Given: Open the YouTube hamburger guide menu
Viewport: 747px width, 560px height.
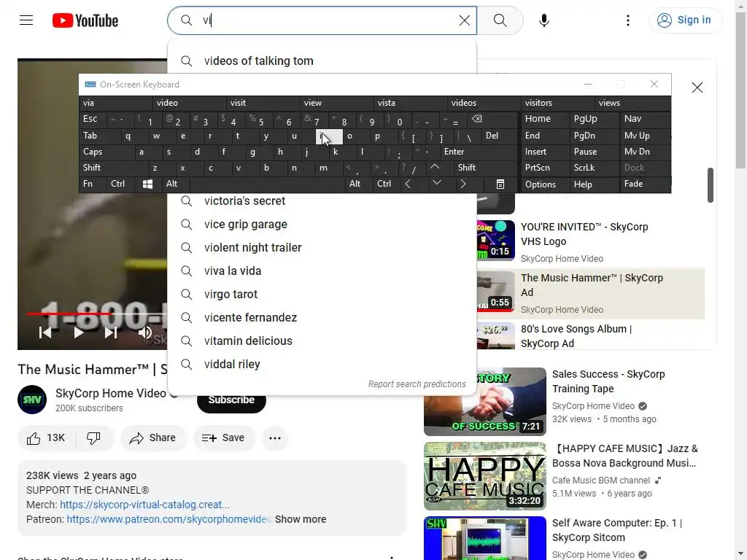Looking at the screenshot, I should [x=26, y=20].
